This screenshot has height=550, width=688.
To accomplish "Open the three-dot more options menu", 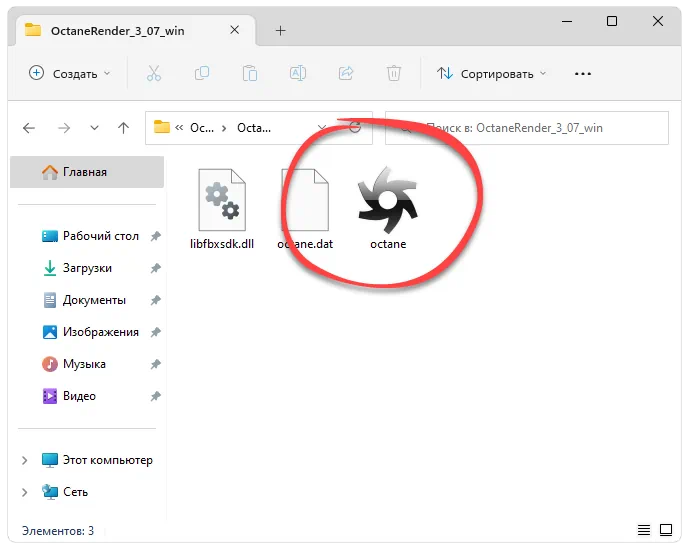I will pyautogui.click(x=583, y=74).
